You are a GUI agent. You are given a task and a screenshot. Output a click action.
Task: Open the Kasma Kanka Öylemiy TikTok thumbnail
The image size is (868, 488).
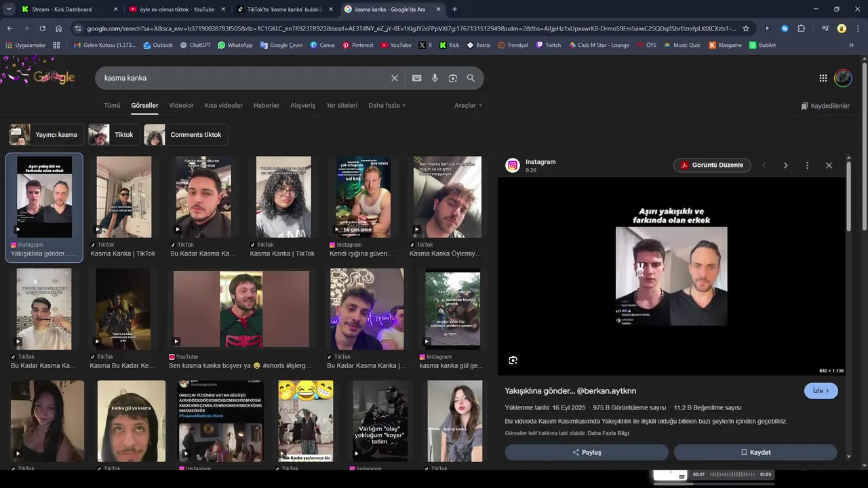coord(448,197)
